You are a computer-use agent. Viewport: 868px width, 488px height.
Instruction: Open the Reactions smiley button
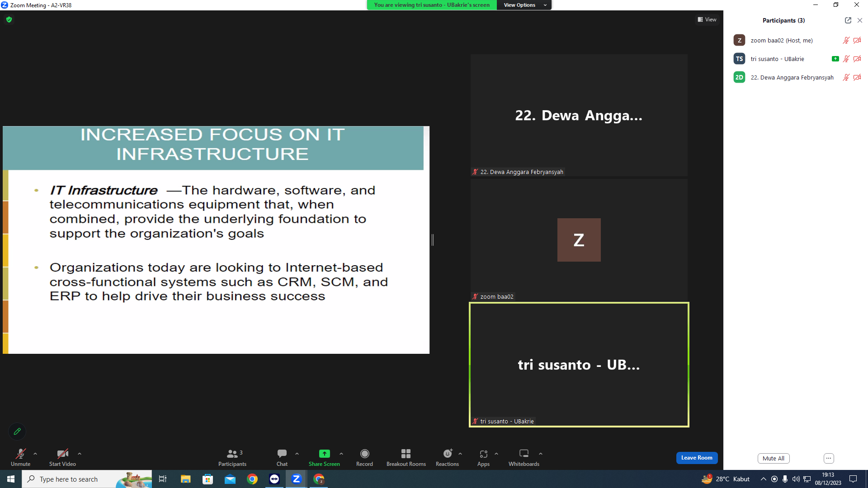click(x=447, y=457)
